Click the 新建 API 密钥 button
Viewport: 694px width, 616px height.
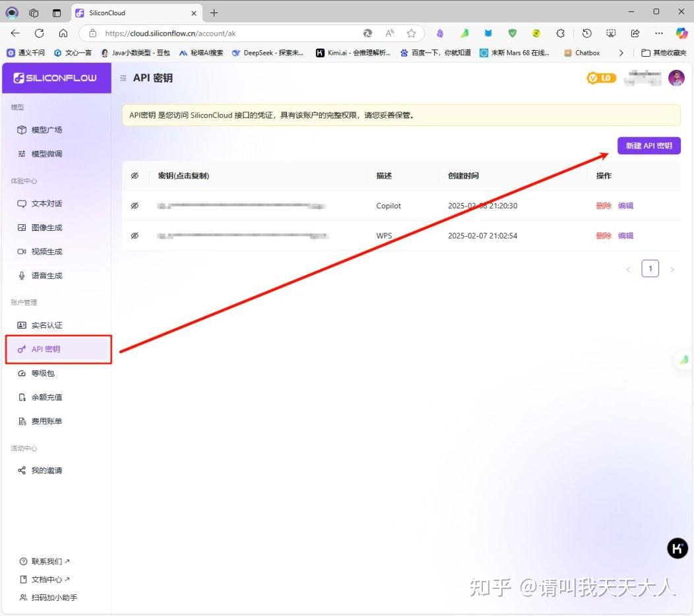[x=649, y=146]
